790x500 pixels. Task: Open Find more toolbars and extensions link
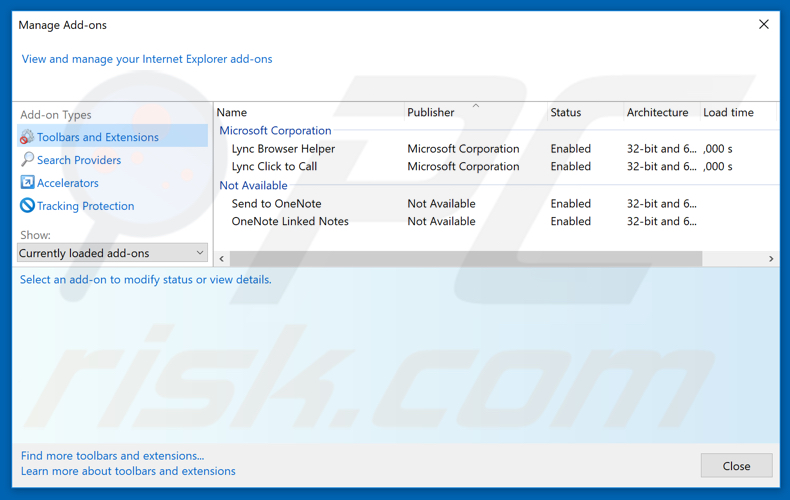pos(112,456)
